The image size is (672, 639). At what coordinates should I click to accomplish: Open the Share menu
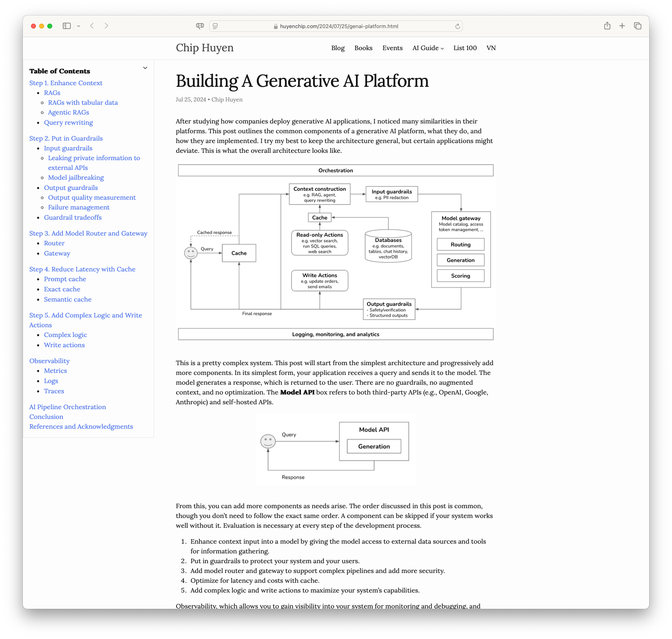point(607,26)
